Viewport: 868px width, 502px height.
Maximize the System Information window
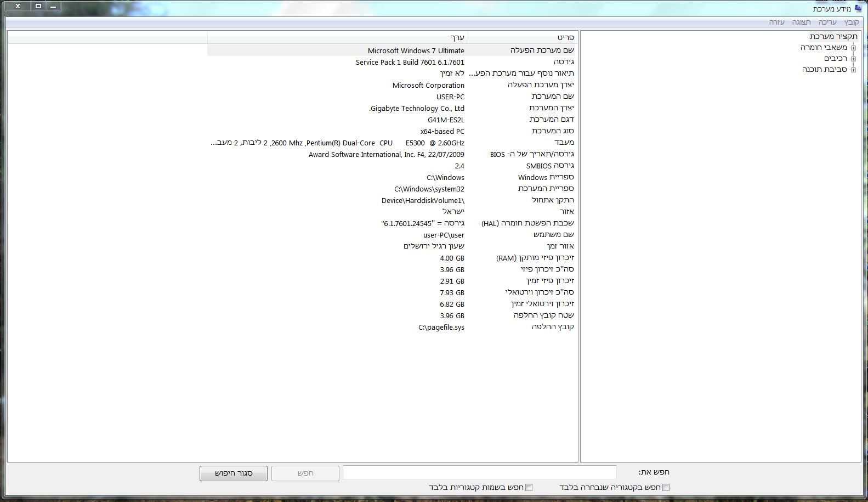[x=38, y=6]
